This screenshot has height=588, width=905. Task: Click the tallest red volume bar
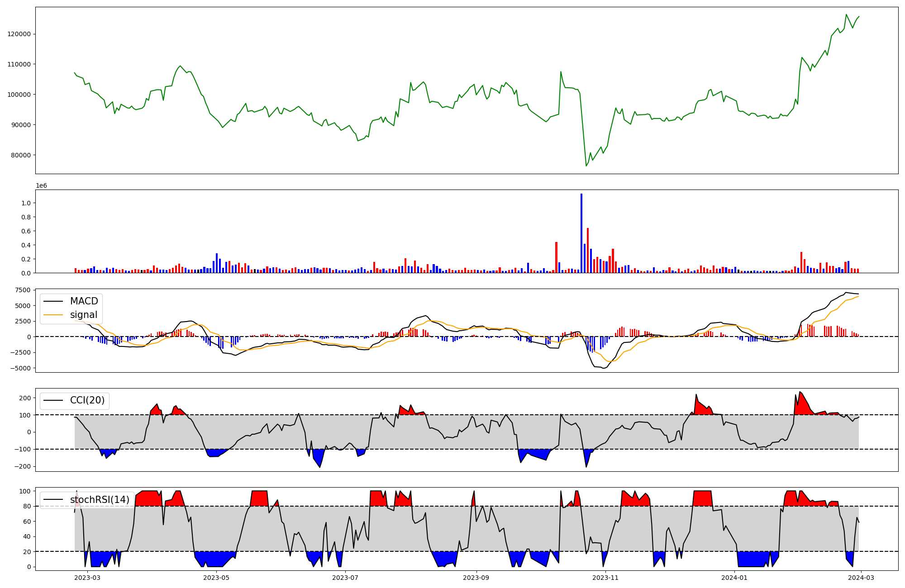[588, 251]
